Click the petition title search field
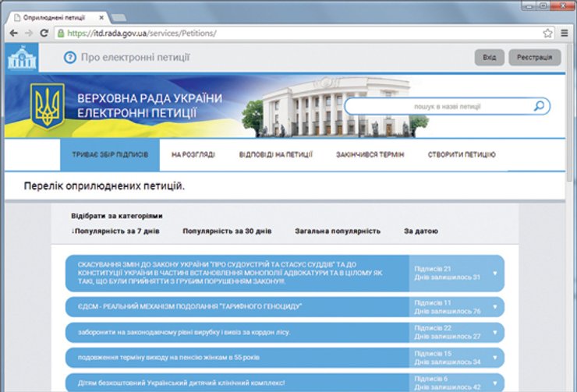The image size is (577, 392). pos(437,106)
